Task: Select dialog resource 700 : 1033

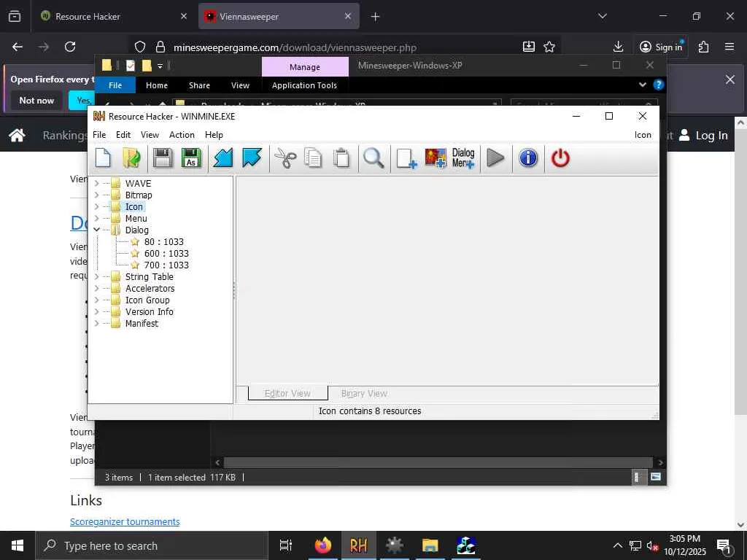Action: [x=166, y=265]
